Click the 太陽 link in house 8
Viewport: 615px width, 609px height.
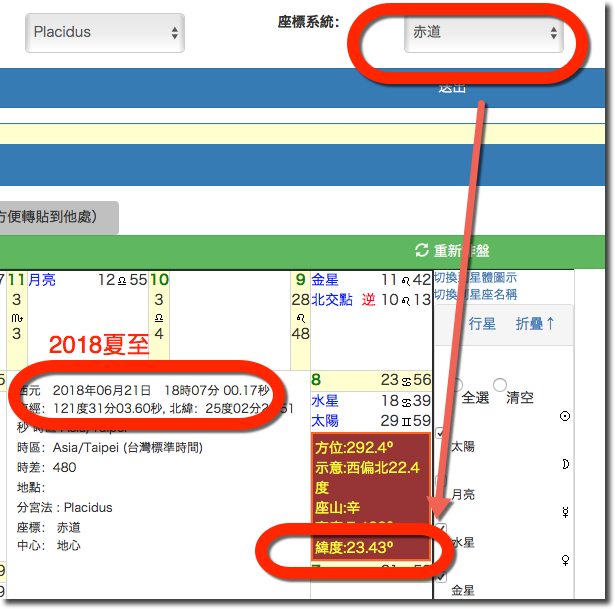pos(325,421)
